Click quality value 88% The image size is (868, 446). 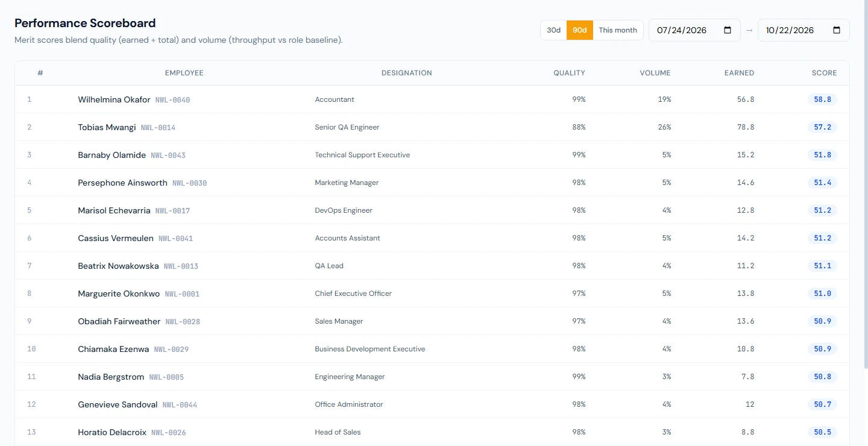point(579,127)
